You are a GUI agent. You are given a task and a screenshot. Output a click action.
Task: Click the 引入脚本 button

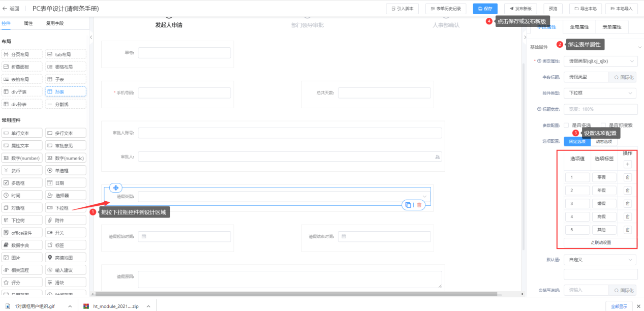[403, 9]
